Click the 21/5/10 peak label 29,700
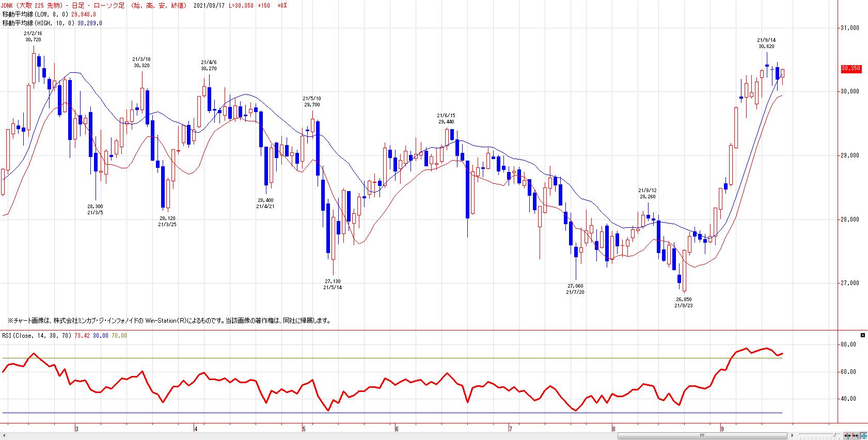This screenshot has height=440, width=868. point(312,104)
